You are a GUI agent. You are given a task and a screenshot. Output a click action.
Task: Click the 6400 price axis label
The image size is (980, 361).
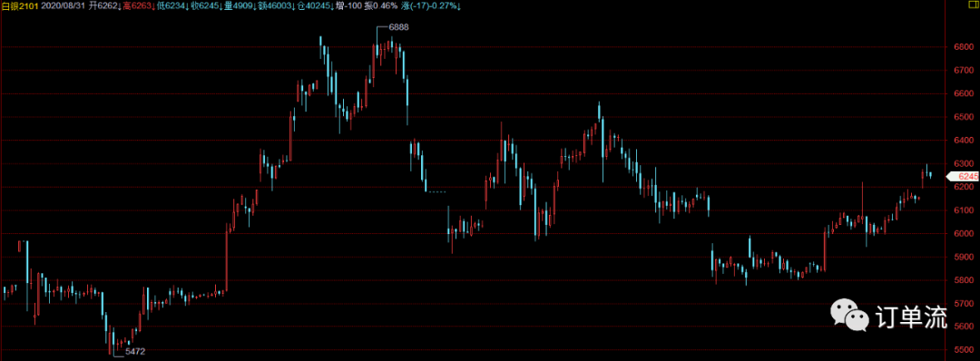click(965, 141)
